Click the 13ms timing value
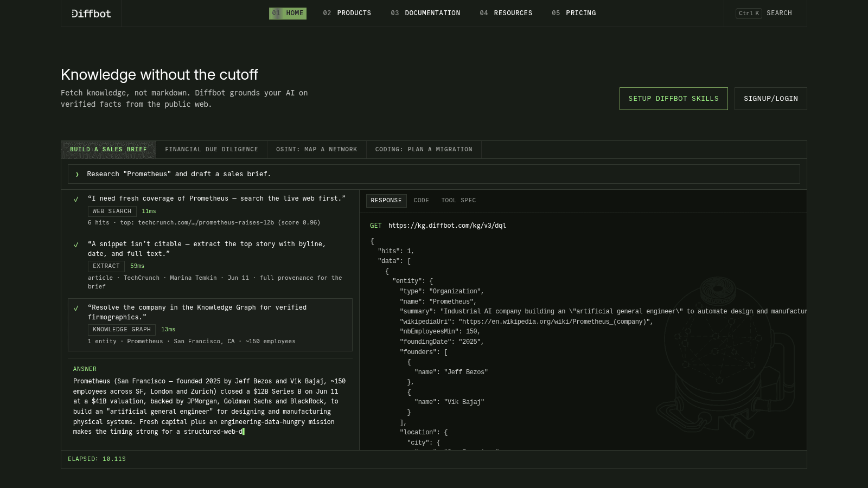 pyautogui.click(x=168, y=330)
